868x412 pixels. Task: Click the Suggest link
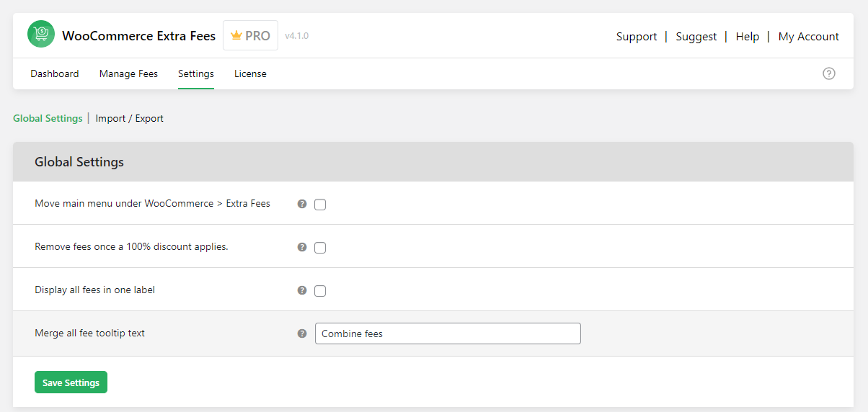696,36
